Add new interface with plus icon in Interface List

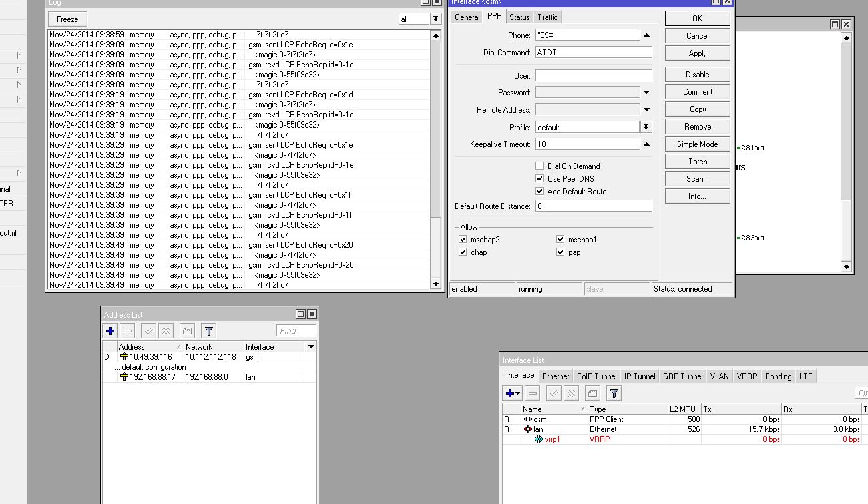point(513,393)
